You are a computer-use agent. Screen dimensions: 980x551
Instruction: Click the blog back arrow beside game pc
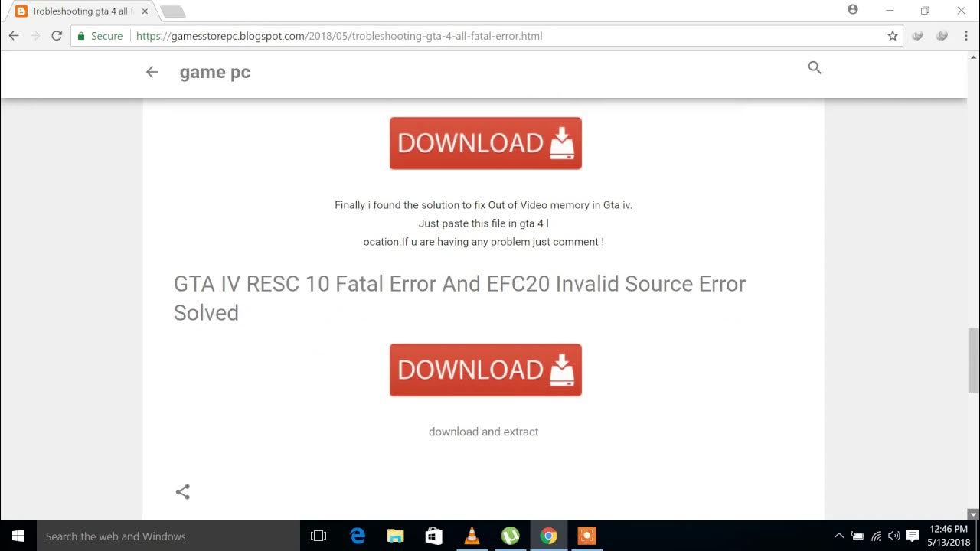tap(152, 72)
